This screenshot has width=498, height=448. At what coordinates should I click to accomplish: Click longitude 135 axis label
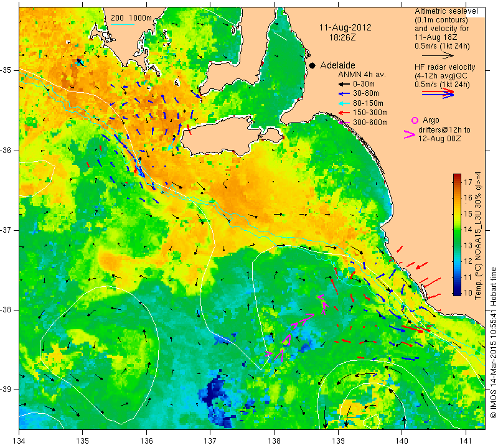tap(83, 441)
